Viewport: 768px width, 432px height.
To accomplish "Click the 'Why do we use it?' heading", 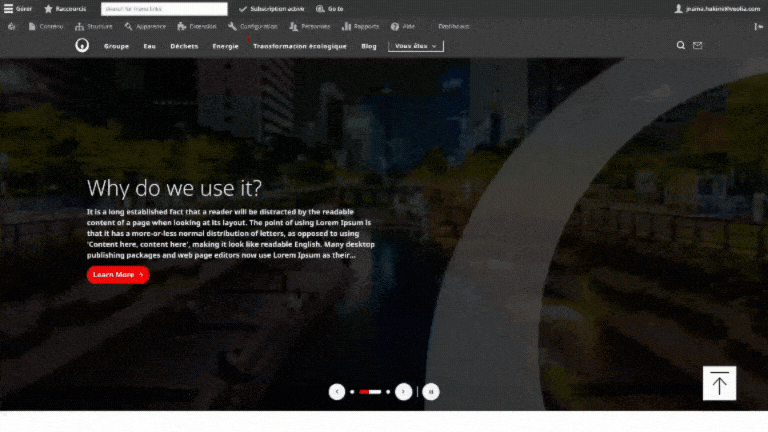I will (x=174, y=188).
